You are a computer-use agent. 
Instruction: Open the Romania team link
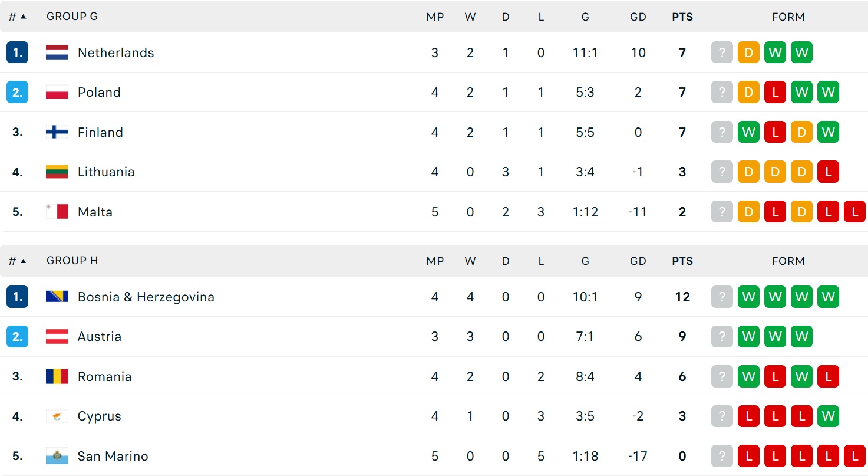[104, 376]
